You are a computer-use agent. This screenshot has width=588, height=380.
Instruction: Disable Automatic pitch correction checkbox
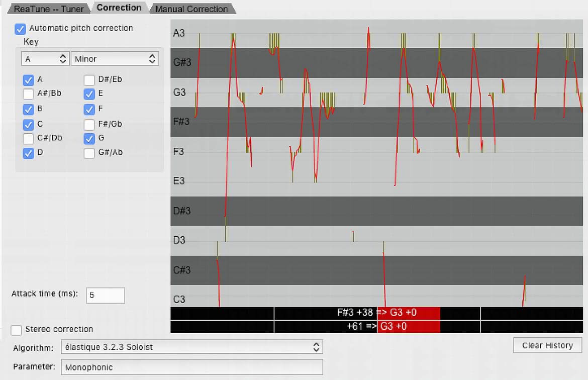coord(20,29)
